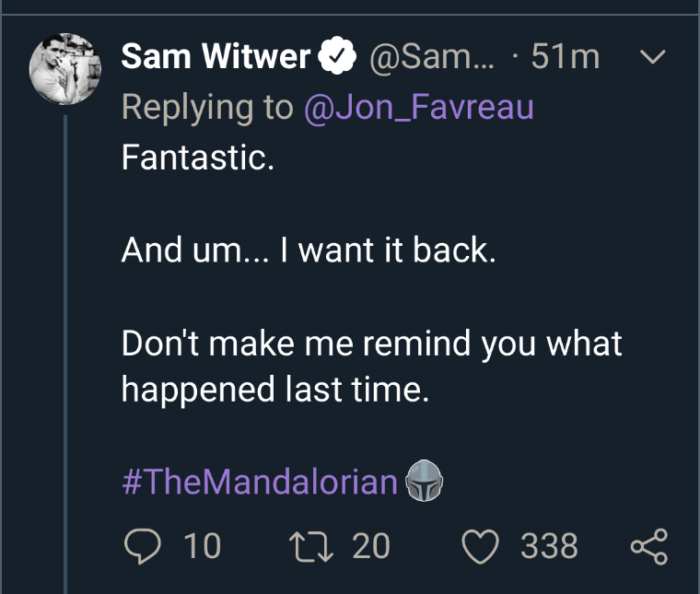
Task: Click the truncated @Sam... handle
Action: (x=432, y=57)
